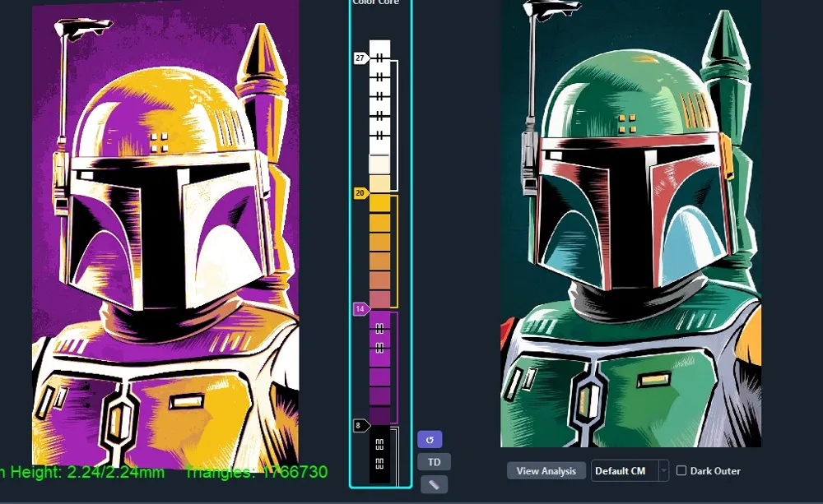The image size is (823, 504).
Task: Open the Default CM dropdown
Action: [630, 471]
